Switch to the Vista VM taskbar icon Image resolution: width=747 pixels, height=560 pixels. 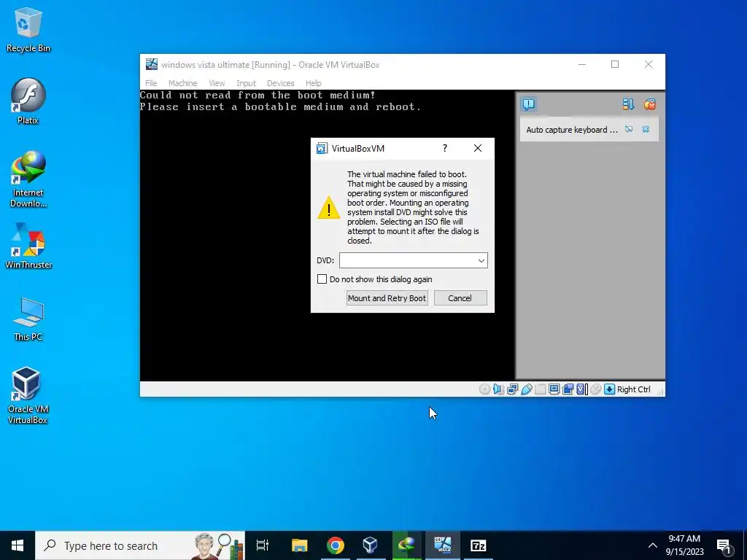pos(443,545)
